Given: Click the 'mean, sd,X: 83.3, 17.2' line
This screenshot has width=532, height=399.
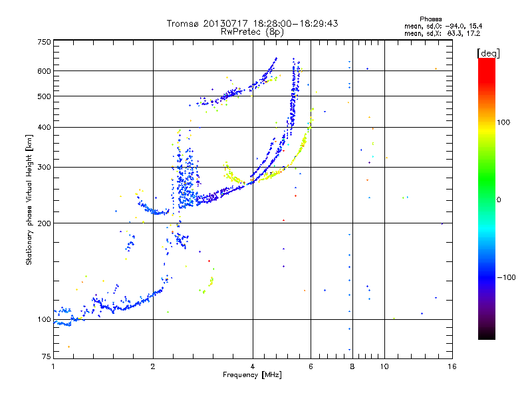Looking at the screenshot, I should tap(442, 34).
